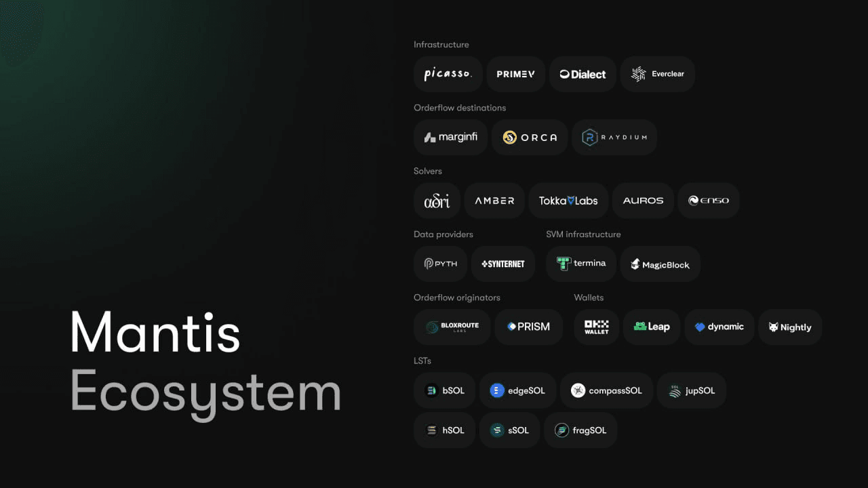Screen dimensions: 868x488
Task: Open the Dialect card
Action: tap(583, 74)
